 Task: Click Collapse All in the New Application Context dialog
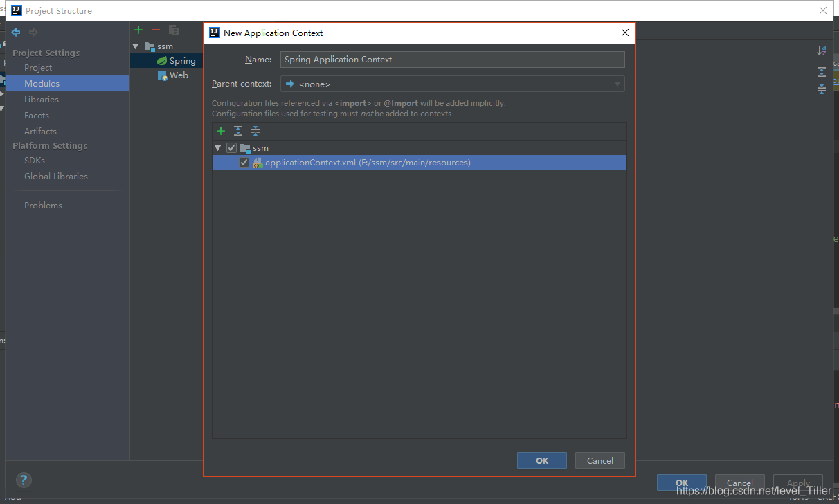(x=255, y=131)
